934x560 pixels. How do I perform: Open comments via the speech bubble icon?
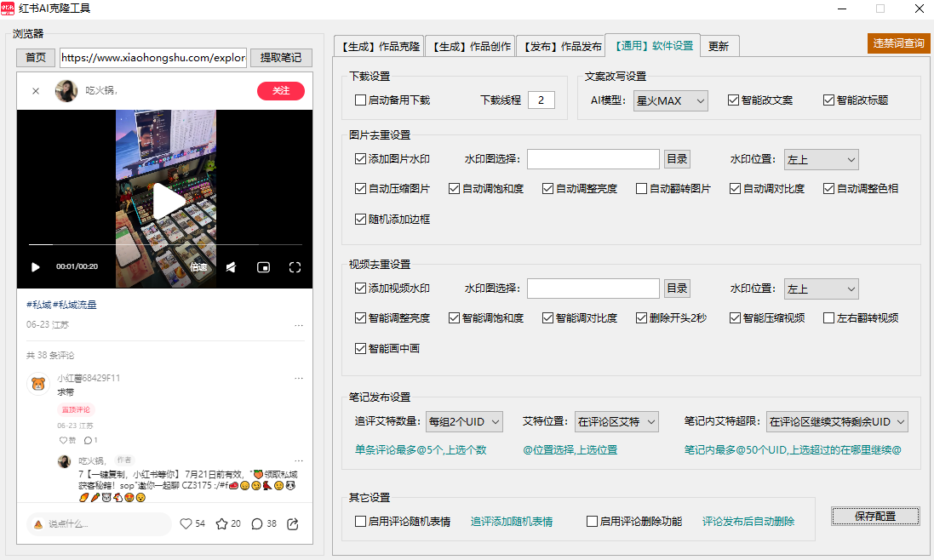(x=257, y=523)
